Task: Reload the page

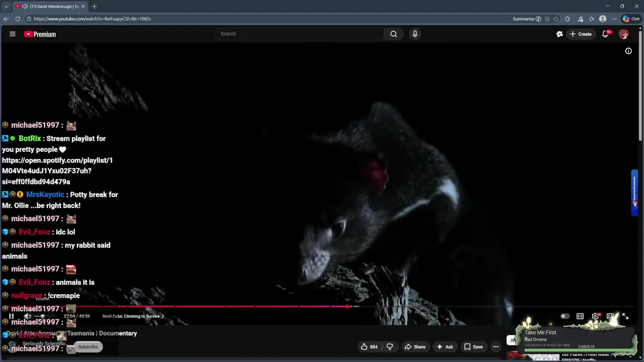Action: coord(18,19)
